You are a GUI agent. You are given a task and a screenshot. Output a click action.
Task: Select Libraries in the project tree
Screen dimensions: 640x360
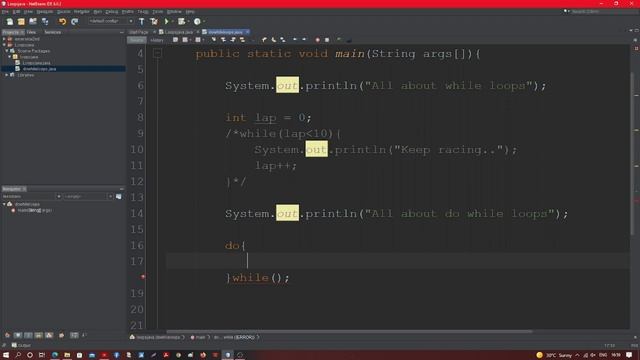pos(25,75)
